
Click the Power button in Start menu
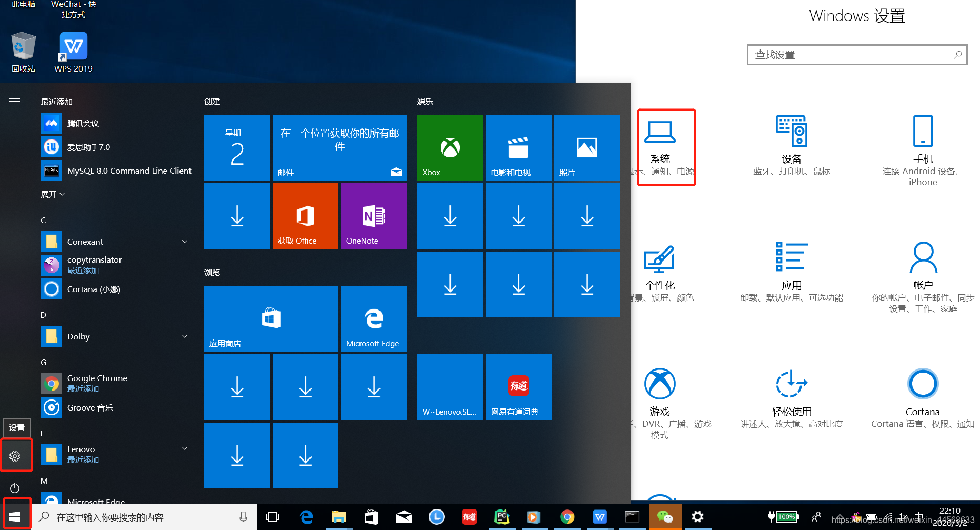click(x=15, y=488)
